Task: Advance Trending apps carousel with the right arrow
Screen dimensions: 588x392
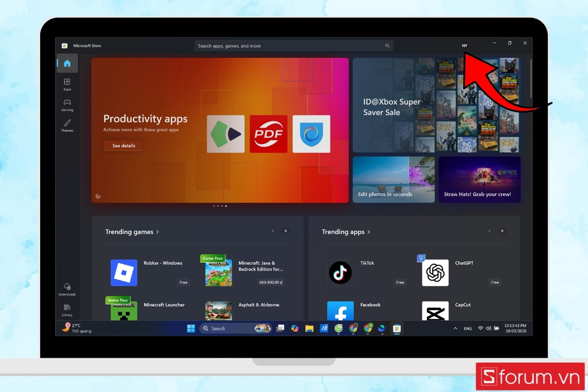Action: coord(502,231)
